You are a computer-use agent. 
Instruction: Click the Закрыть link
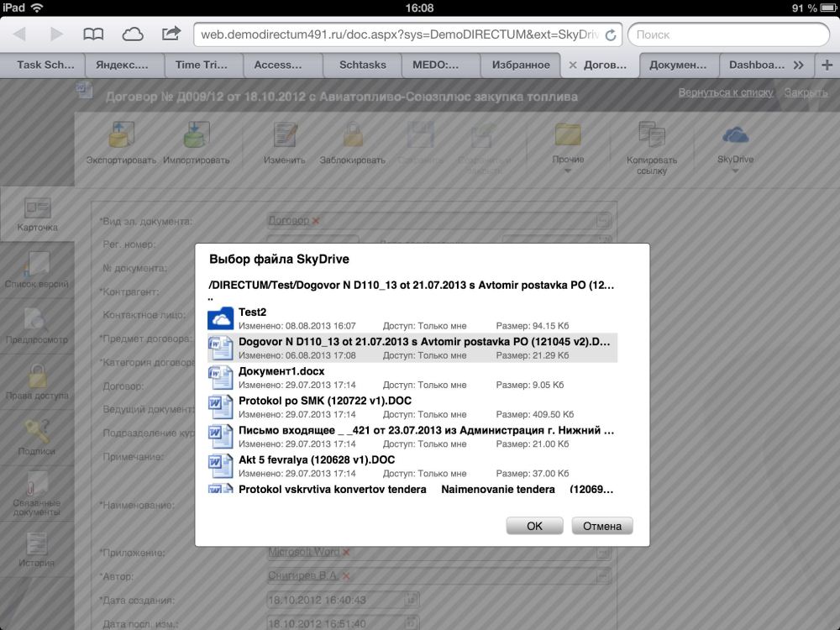(x=806, y=92)
